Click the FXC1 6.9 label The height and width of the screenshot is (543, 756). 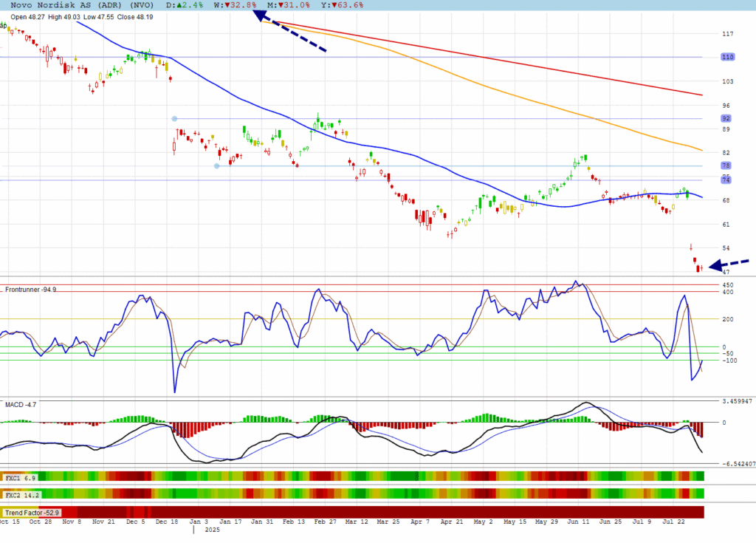pos(20,478)
